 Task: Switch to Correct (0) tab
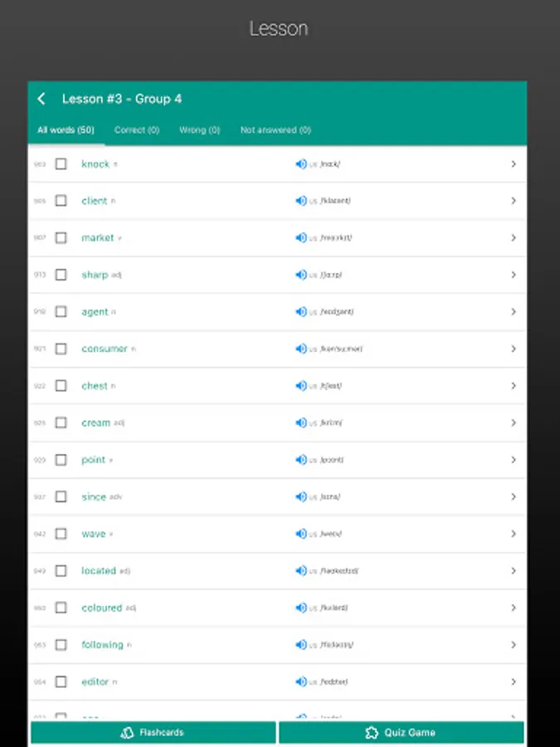[137, 130]
